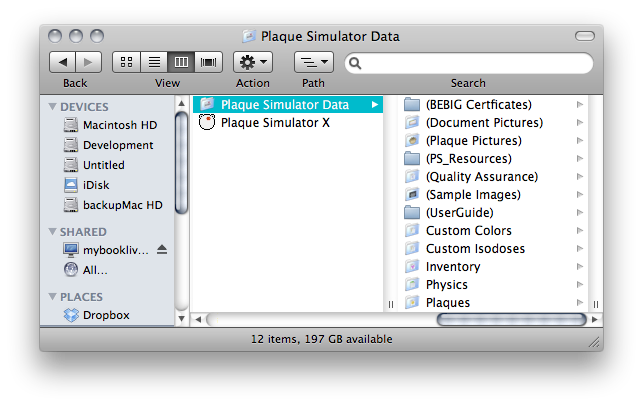Expand arrow next to Custom Colors

580,230
